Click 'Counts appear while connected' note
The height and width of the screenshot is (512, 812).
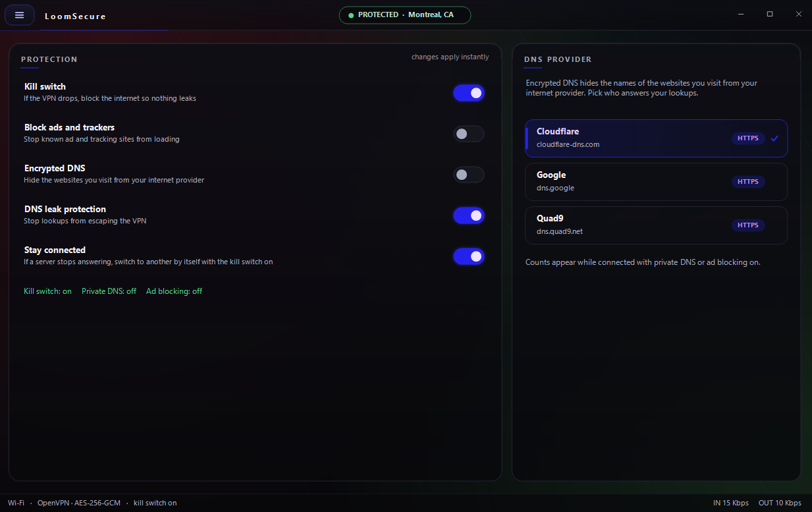click(643, 262)
